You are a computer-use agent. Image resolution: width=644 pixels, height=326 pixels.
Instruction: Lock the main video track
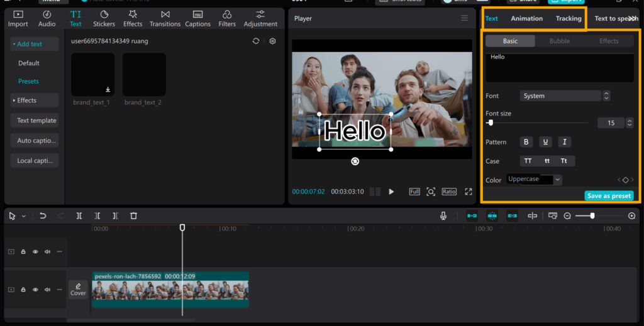coord(23,290)
